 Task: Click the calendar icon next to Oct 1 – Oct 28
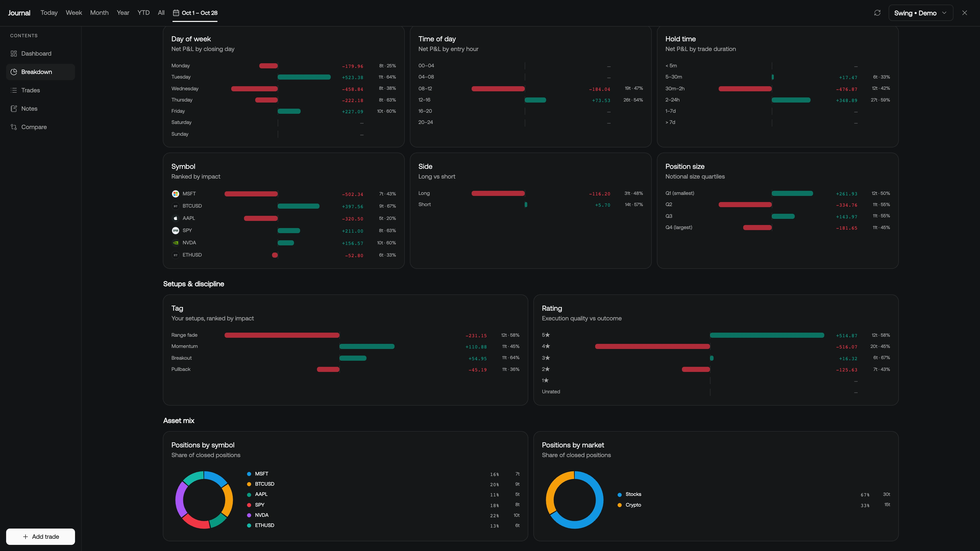coord(176,13)
